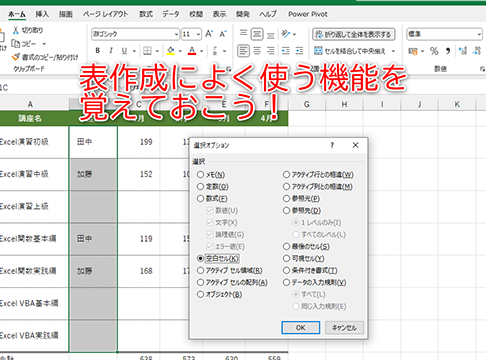Select the 最後のセル(S) radio option
486x360 pixels.
[286, 246]
